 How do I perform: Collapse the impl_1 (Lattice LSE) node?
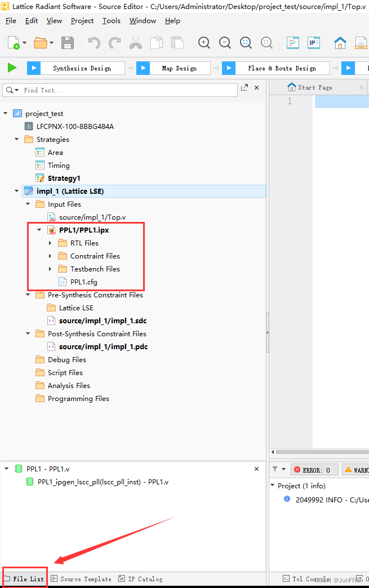(x=16, y=191)
